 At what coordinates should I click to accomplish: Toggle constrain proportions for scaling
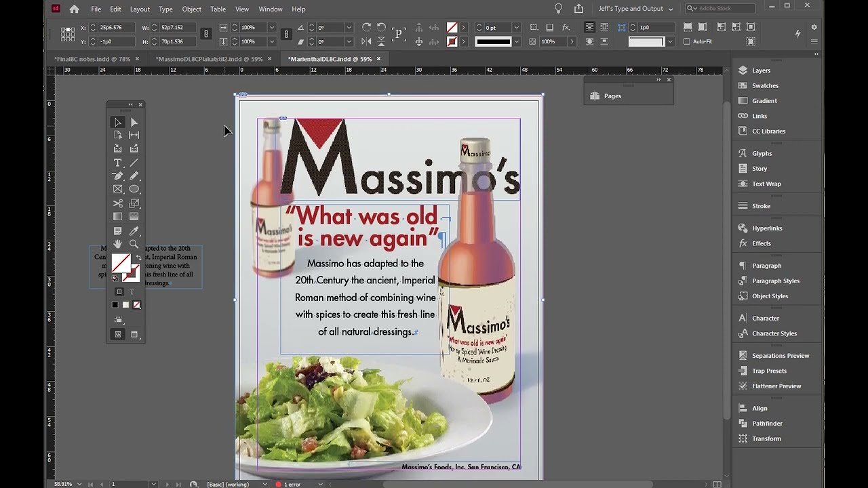pos(286,34)
